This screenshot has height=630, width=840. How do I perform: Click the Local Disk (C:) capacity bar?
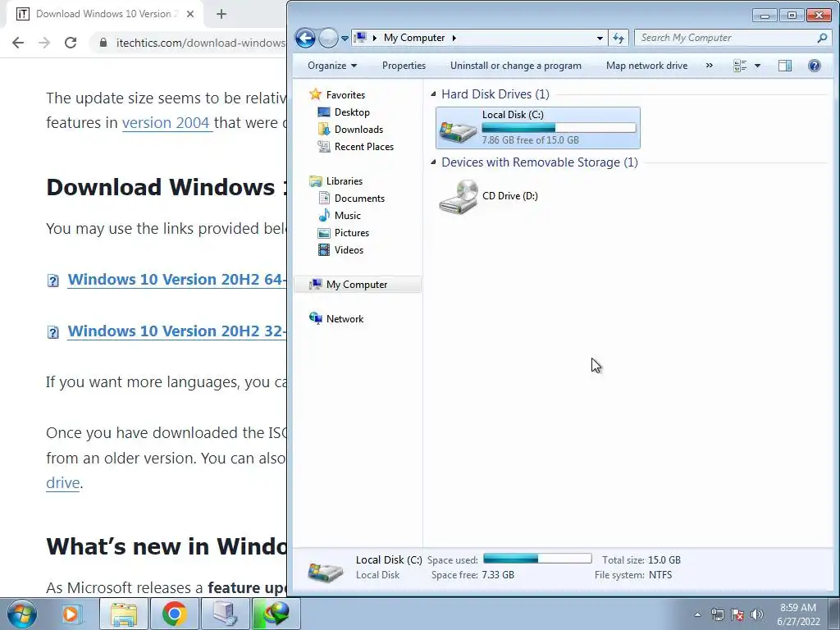559,127
